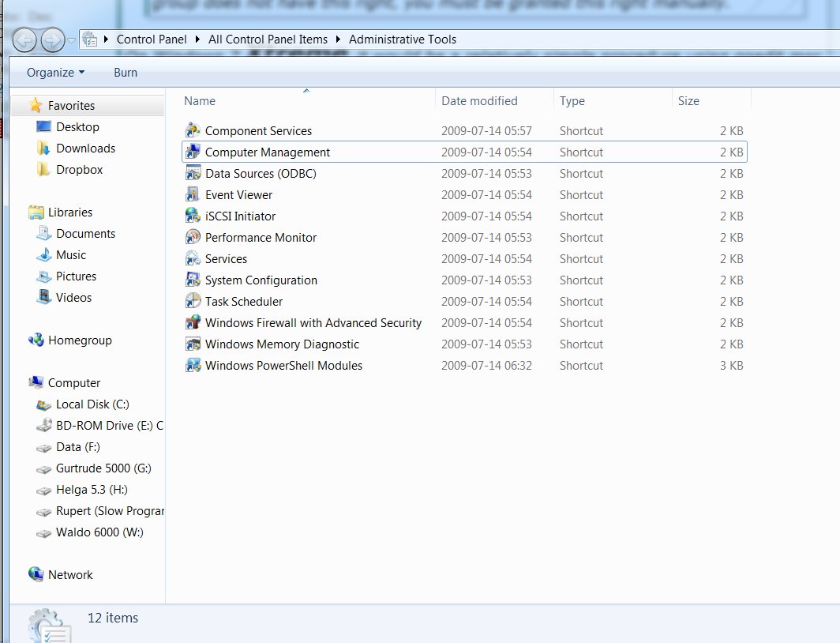Click the Favorites star icon

point(36,105)
